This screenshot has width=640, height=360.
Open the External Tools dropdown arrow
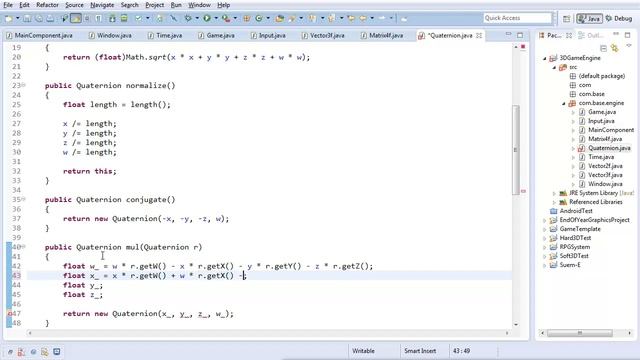point(235,18)
